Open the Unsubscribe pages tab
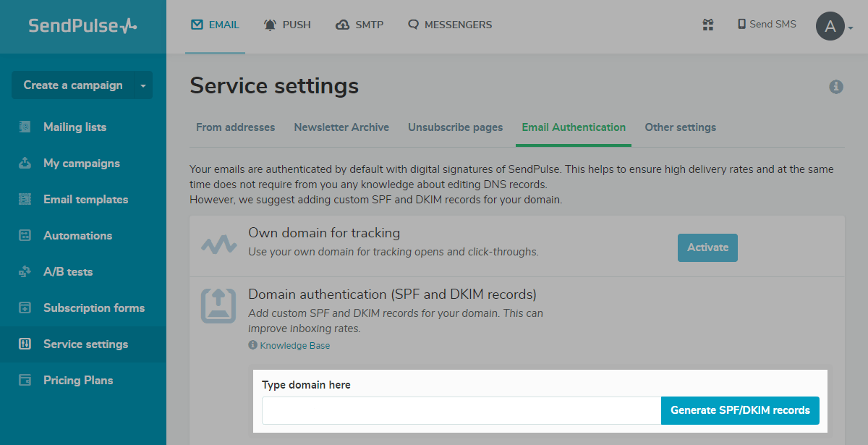The height and width of the screenshot is (445, 868). [x=456, y=127]
